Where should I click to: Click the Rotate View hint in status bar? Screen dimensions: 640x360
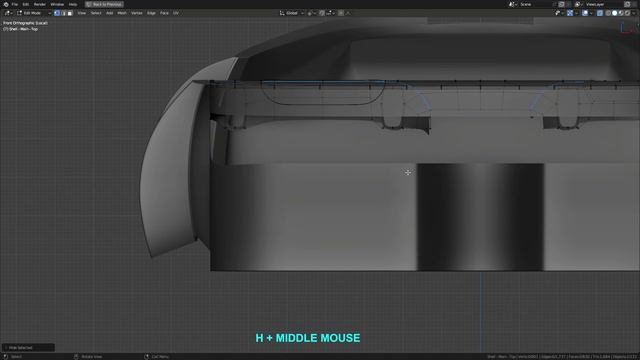click(x=88, y=357)
